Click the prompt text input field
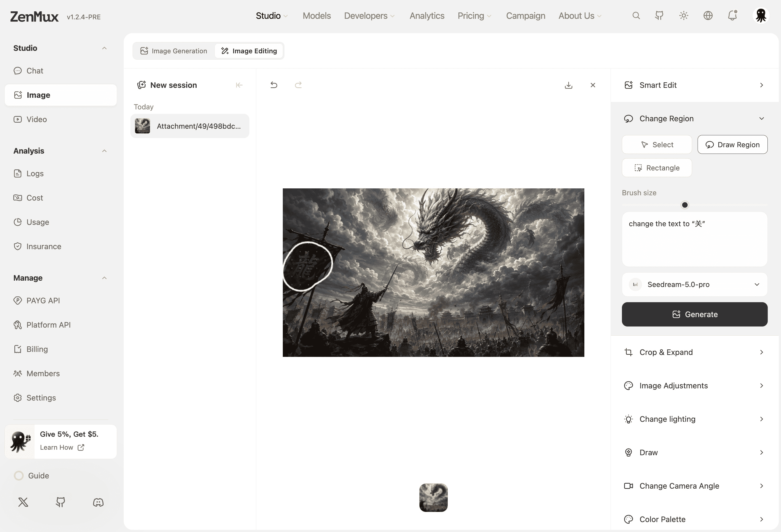Image resolution: width=781 pixels, height=532 pixels. [x=694, y=239]
